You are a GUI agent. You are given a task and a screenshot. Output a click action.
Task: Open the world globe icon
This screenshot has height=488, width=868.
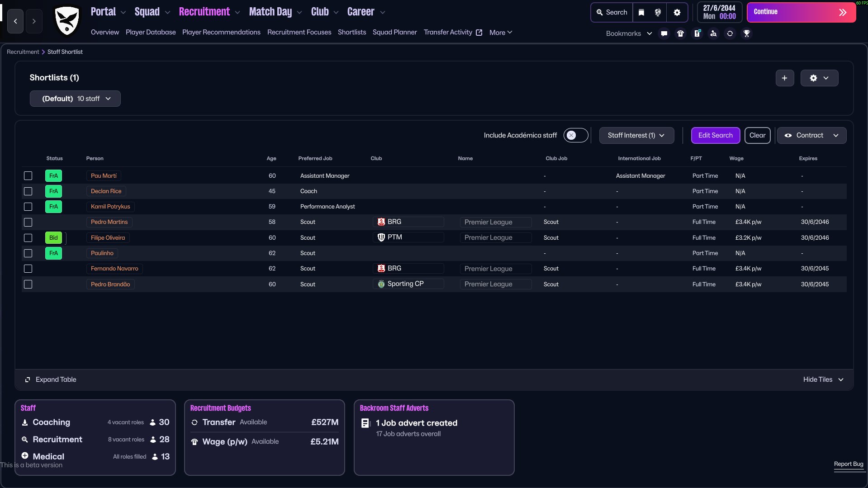coord(658,12)
